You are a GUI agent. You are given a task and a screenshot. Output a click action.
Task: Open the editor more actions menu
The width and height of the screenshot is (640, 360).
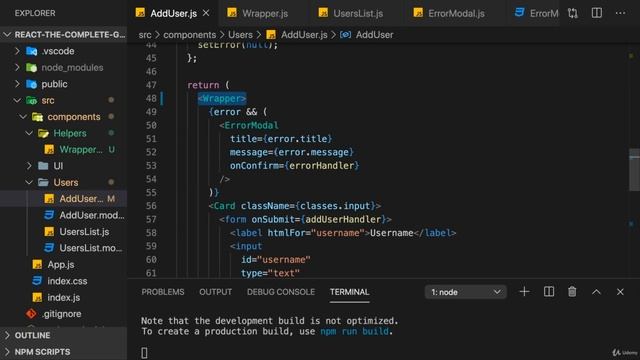(620, 13)
